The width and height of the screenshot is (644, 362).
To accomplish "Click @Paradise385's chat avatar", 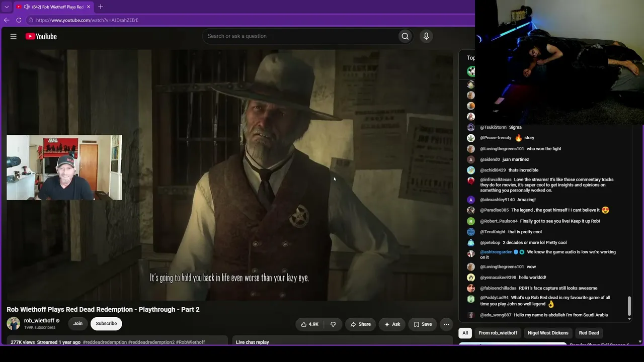I will point(471,210).
